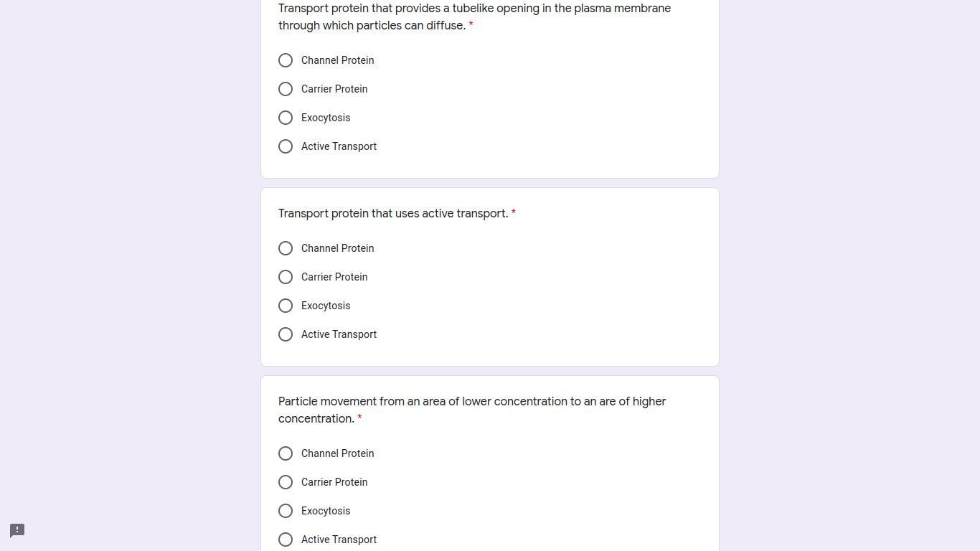Screen dimensions: 980x551
Task: Click the 'Carrier Protein' label under active transport question
Action: point(334,277)
